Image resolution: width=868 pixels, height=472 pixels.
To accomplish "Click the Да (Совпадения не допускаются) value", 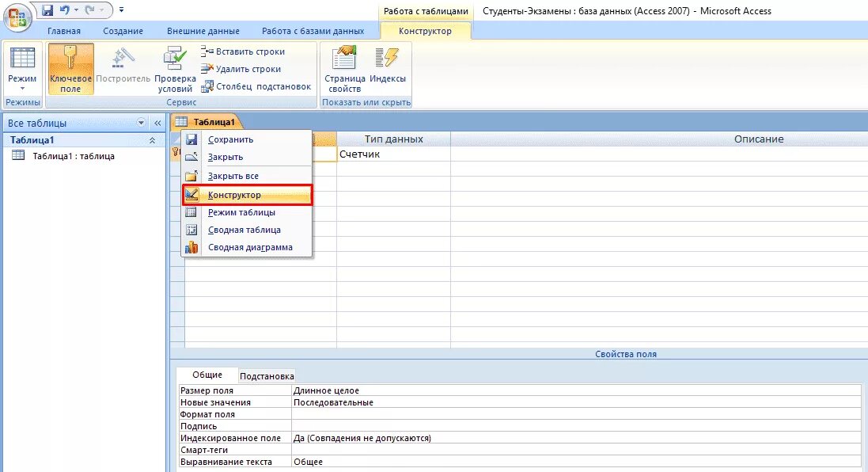I will (x=576, y=438).
